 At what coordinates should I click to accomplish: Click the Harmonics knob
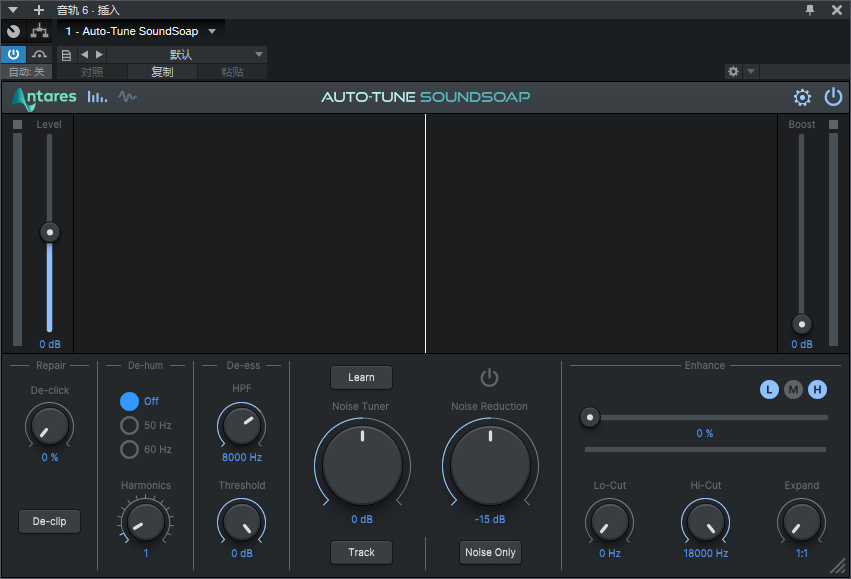click(145, 522)
